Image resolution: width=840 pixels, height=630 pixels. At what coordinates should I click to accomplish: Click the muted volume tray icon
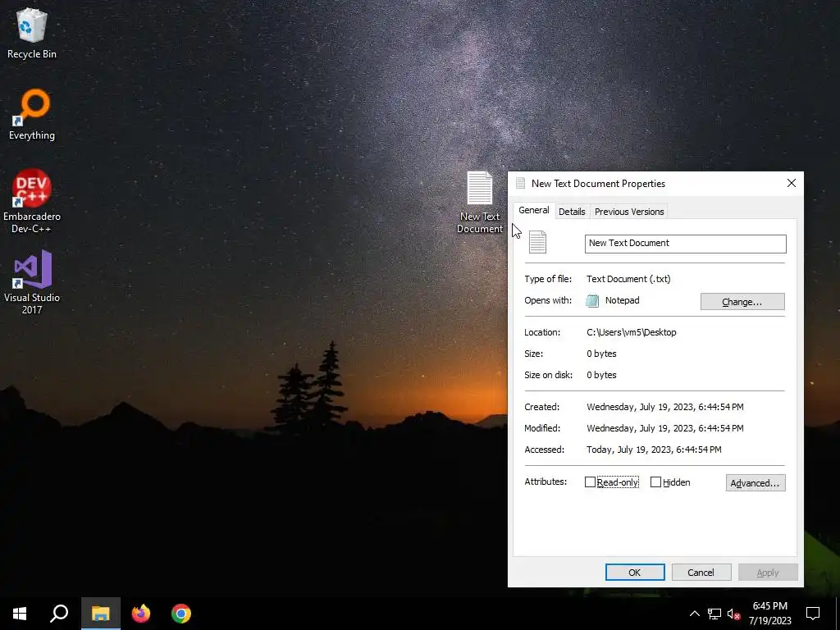pos(733,614)
